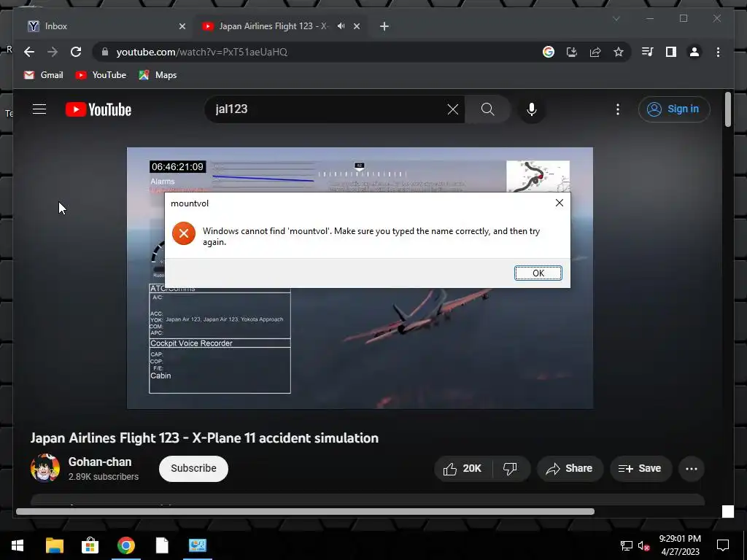Click the forward navigation arrow

pyautogui.click(x=53, y=52)
